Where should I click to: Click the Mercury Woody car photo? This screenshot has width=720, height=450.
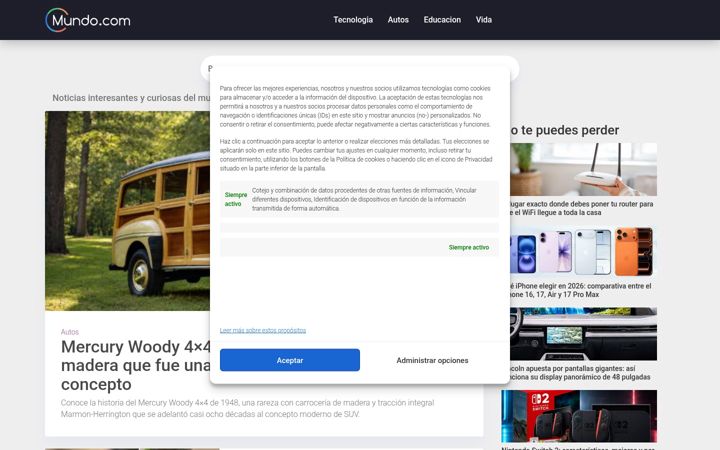[128, 211]
